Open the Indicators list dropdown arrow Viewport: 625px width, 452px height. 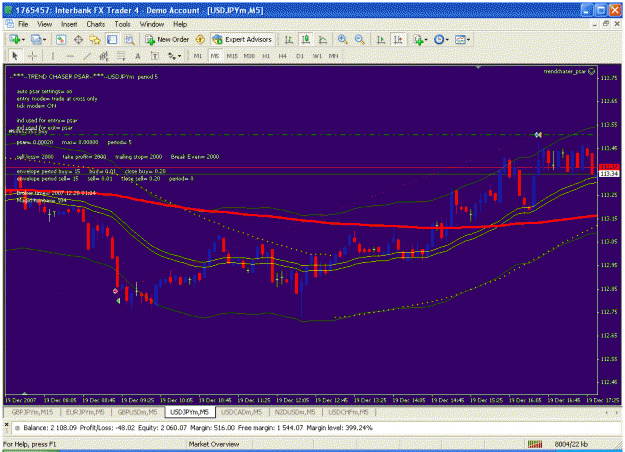point(426,40)
